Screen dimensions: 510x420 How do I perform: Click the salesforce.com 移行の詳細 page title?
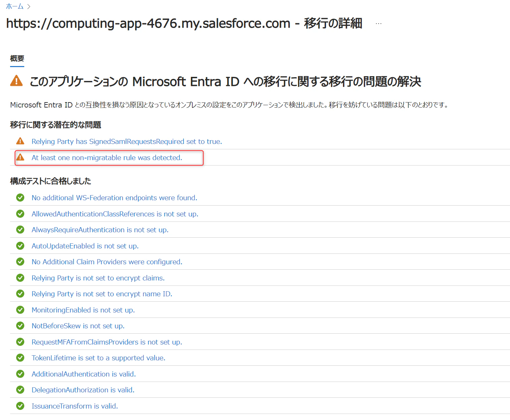184,24
